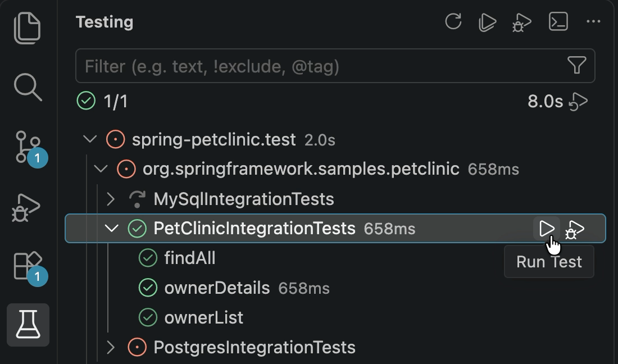Open Run and Debug view icon
The image size is (618, 364).
(26, 208)
